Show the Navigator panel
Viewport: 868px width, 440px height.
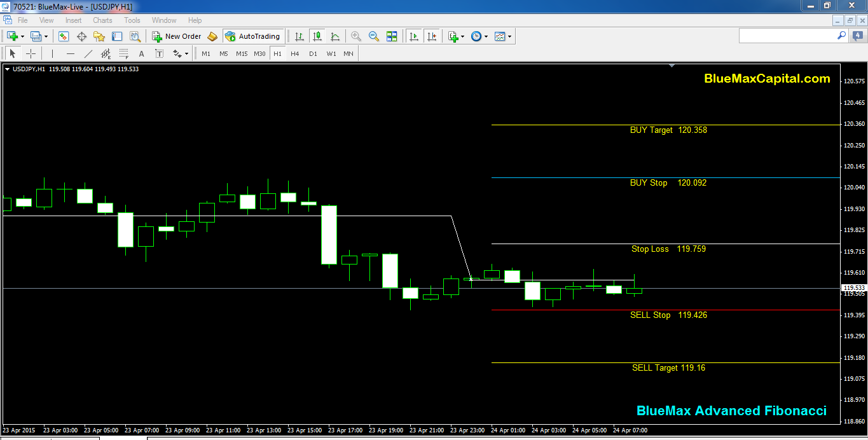(99, 36)
